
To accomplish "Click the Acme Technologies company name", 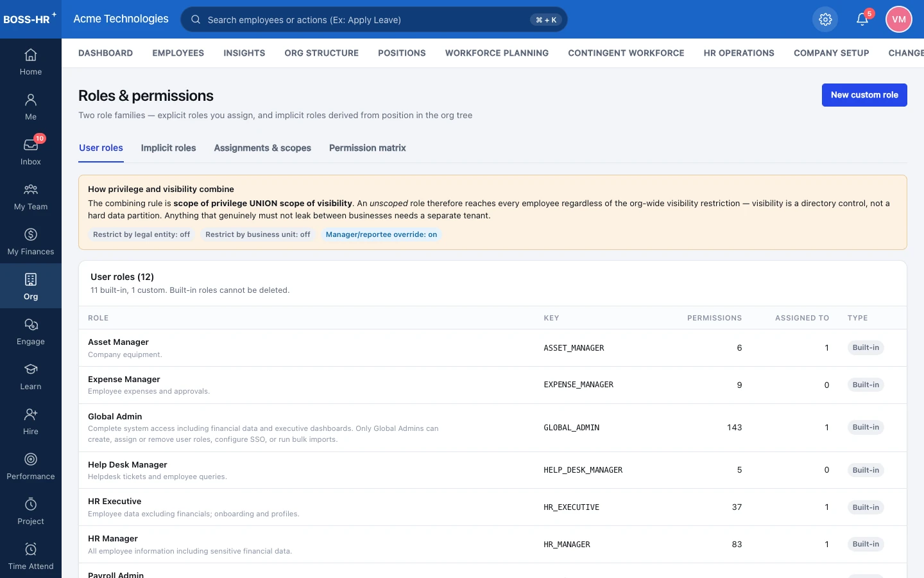I will (x=121, y=19).
